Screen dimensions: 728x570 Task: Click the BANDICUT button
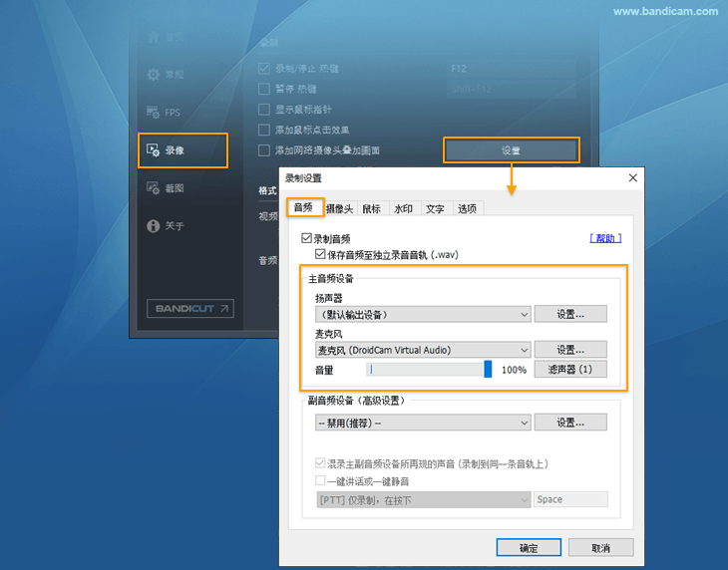(189, 309)
